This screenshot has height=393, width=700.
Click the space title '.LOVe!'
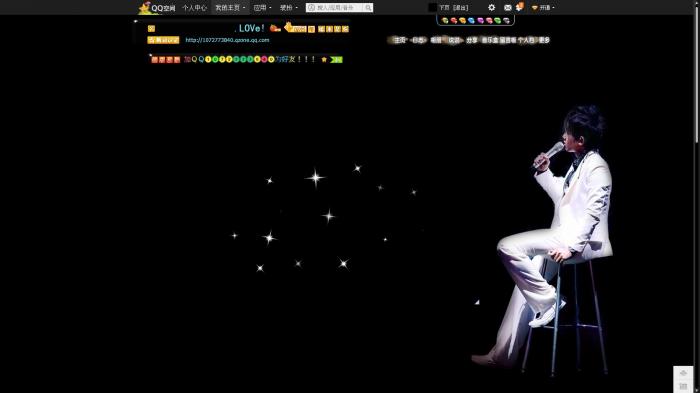point(250,29)
